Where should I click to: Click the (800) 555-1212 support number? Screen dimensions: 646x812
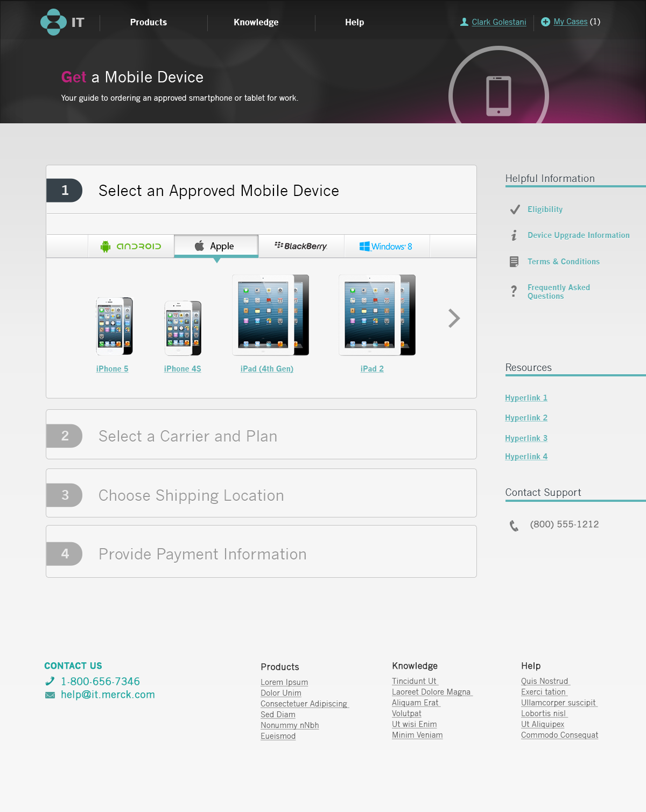(564, 524)
